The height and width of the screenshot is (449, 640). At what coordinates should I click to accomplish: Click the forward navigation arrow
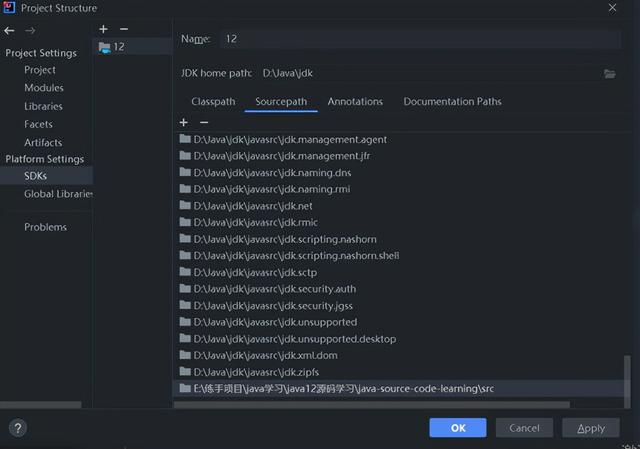point(30,31)
